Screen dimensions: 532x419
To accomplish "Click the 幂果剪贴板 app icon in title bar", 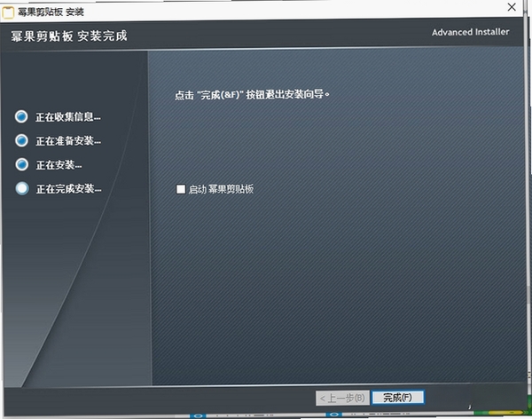I will (8, 12).
